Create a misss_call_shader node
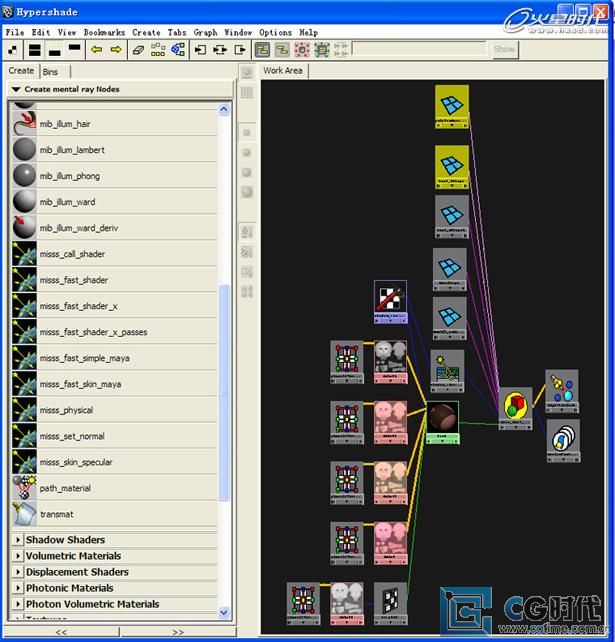The width and height of the screenshot is (615, 642). coord(115,254)
